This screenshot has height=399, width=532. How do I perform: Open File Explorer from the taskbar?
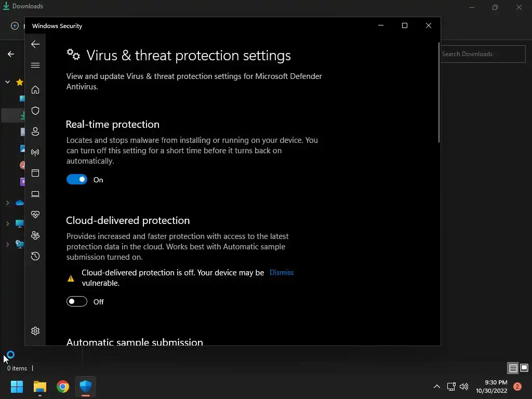coord(39,387)
